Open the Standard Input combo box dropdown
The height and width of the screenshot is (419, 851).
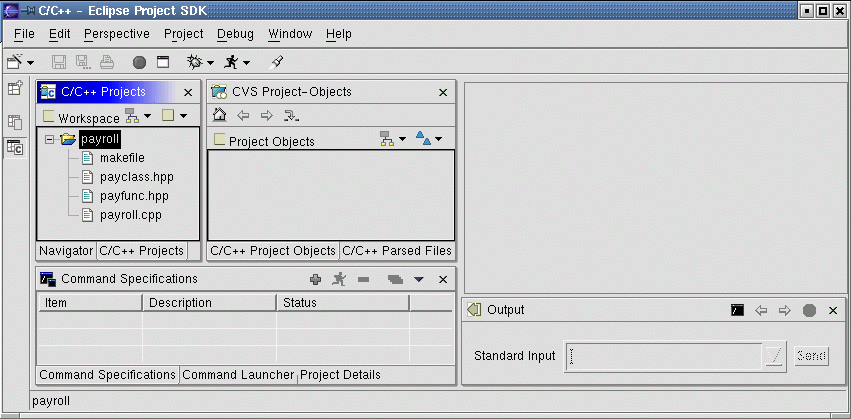coord(773,355)
